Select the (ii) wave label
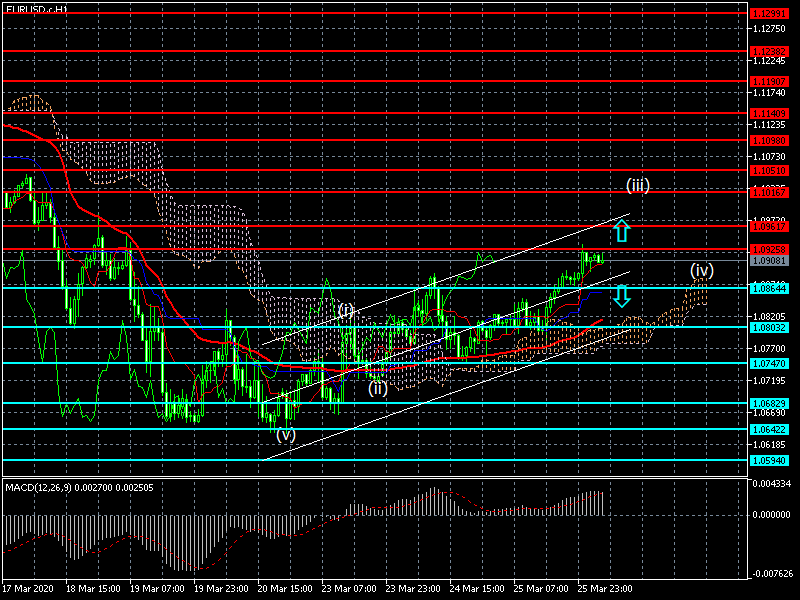 (x=377, y=388)
